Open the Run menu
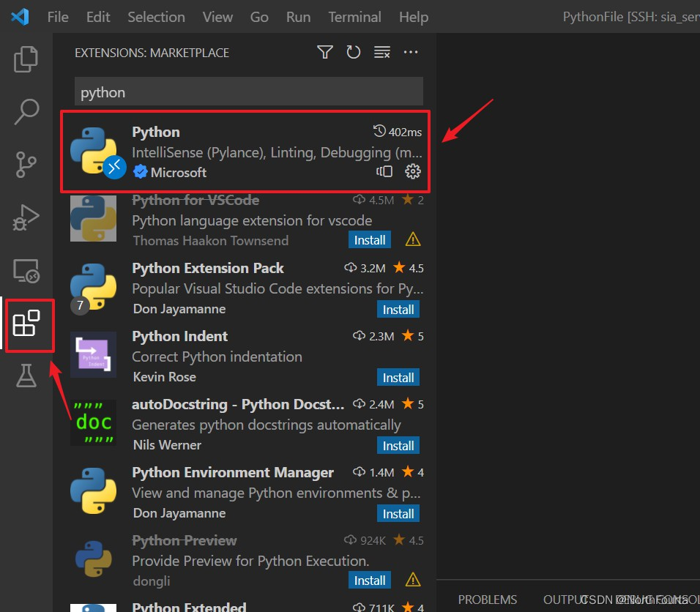The height and width of the screenshot is (612, 700). click(298, 17)
